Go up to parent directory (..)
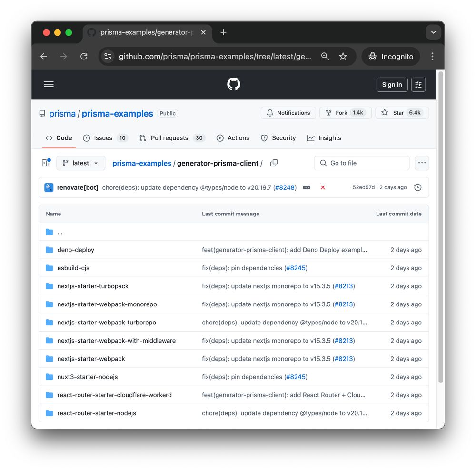 pyautogui.click(x=60, y=232)
